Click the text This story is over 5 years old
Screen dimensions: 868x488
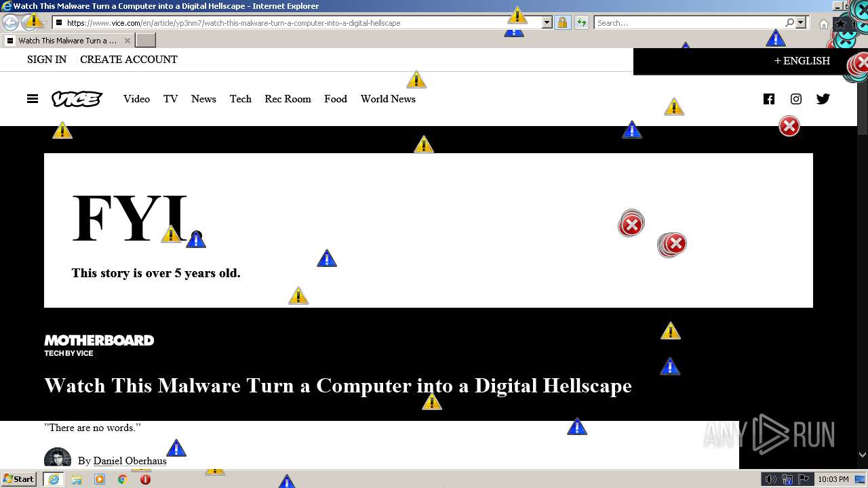pos(156,273)
